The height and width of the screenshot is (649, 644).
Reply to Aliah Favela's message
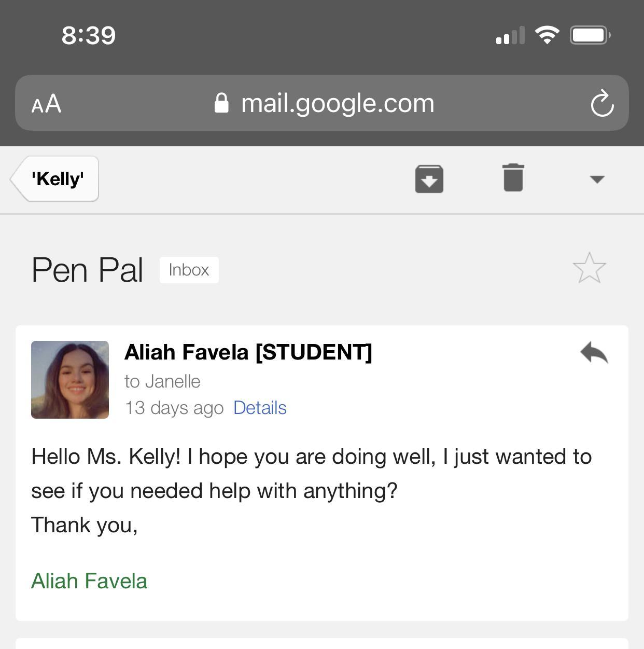click(x=594, y=353)
